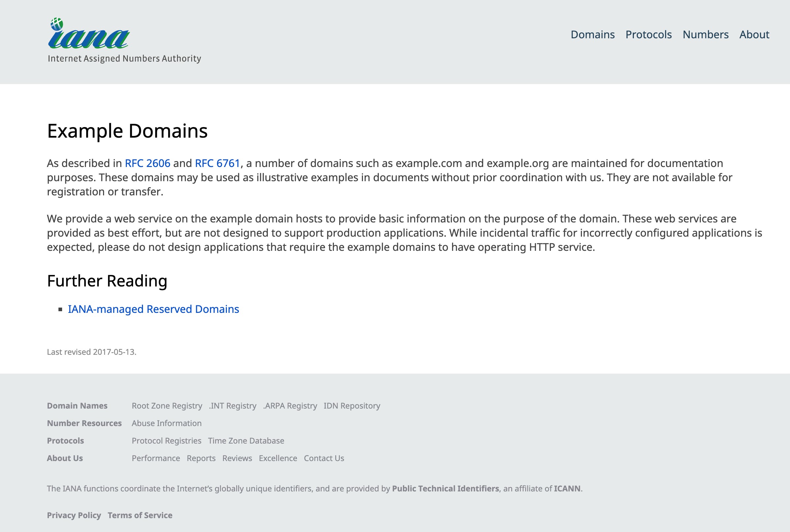Open .INT Registry footer link
This screenshot has width=790, height=532.
[x=233, y=406]
